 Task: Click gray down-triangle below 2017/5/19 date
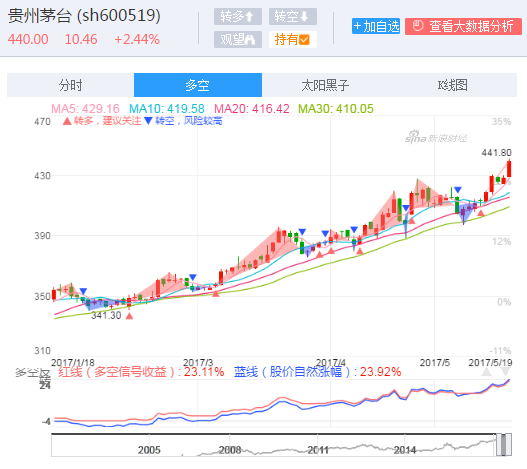505,372
